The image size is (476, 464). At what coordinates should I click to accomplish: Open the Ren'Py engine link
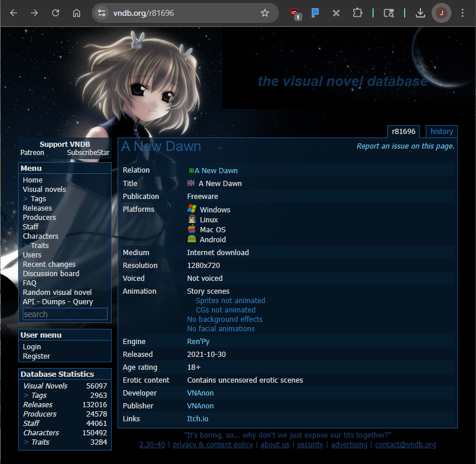[198, 342]
